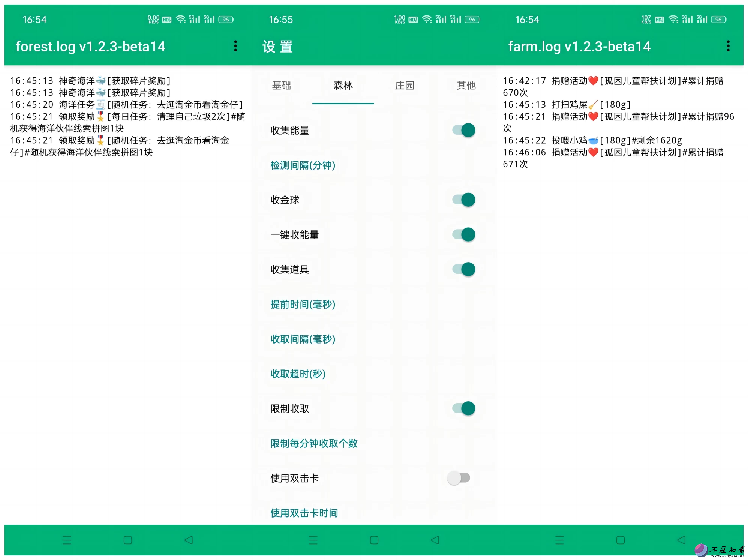Tap HD icon in farm.log status bar
The height and width of the screenshot is (560, 748).
point(660,20)
